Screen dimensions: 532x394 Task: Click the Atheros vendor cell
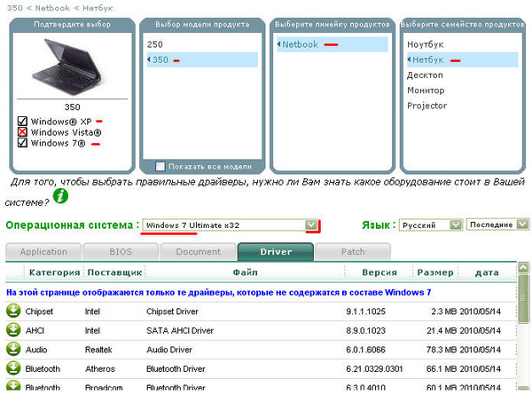pos(100,369)
